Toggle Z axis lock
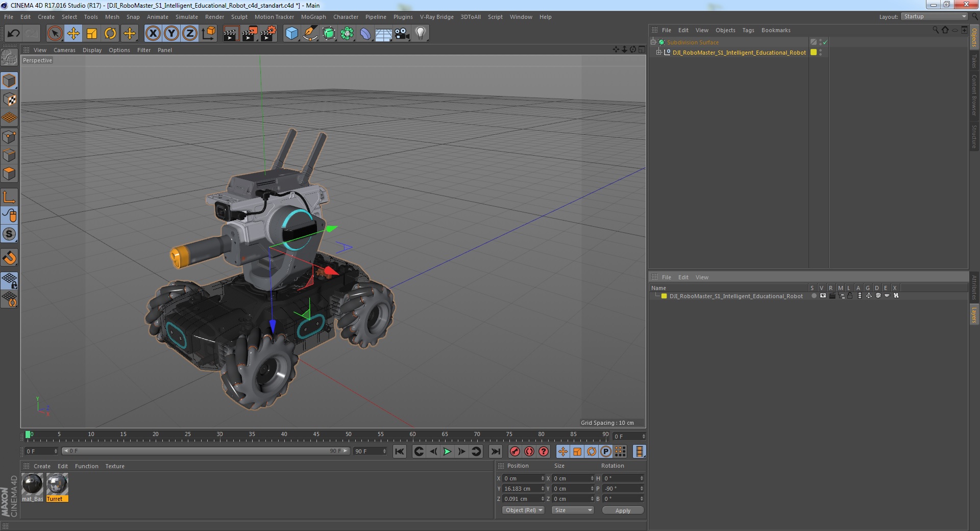This screenshot has width=980, height=531. click(x=190, y=34)
